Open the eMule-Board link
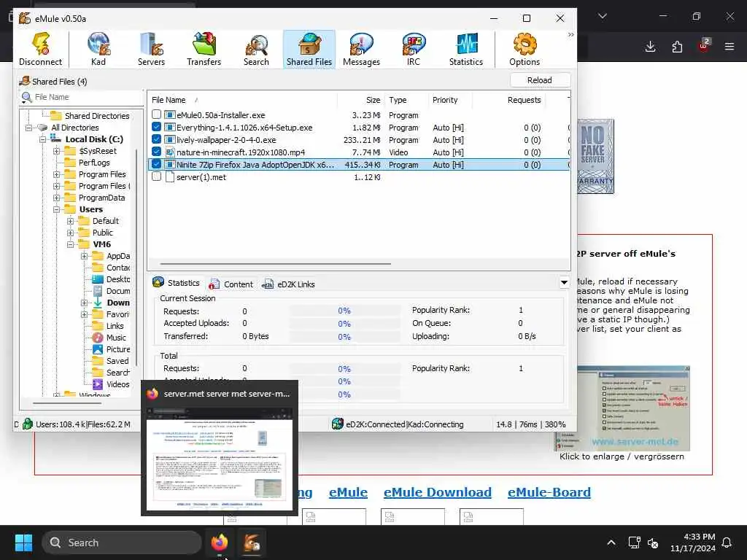This screenshot has width=747, height=560. (x=549, y=492)
